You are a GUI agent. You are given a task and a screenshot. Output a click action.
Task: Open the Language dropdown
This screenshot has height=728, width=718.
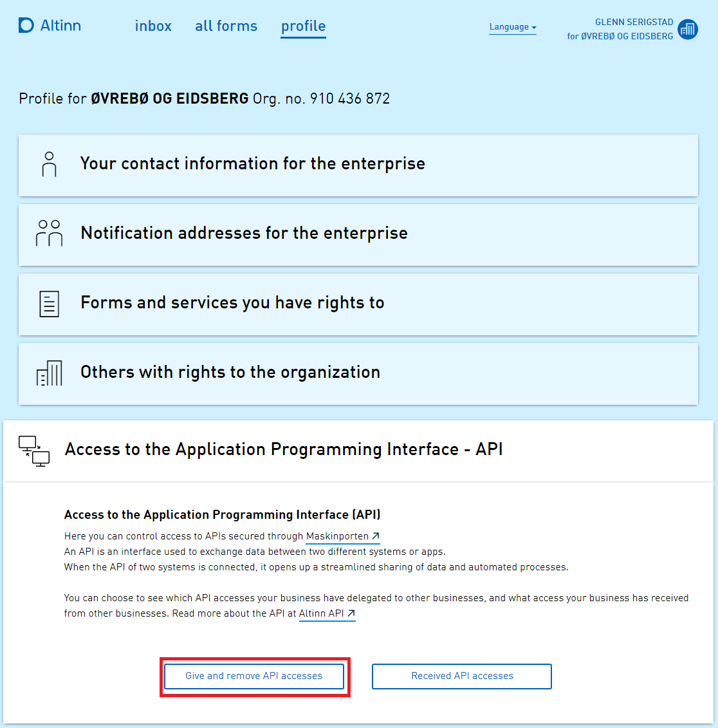click(x=512, y=27)
